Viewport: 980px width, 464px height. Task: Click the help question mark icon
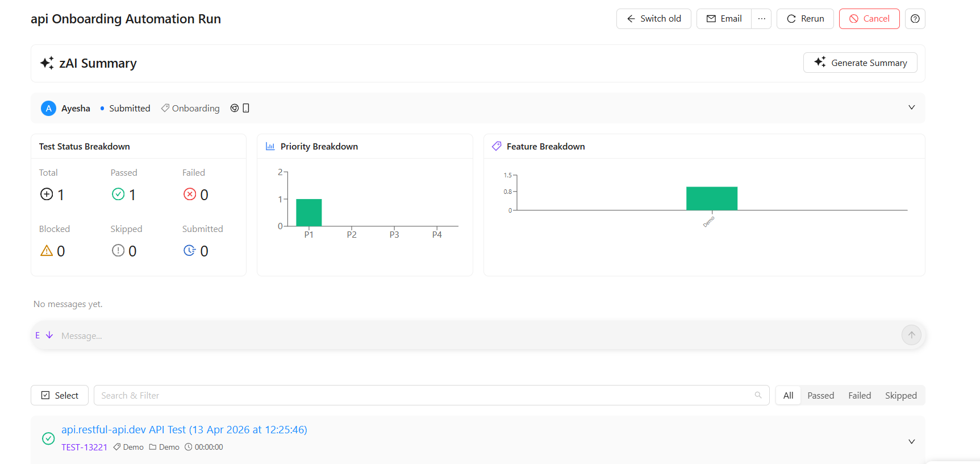[x=915, y=19]
